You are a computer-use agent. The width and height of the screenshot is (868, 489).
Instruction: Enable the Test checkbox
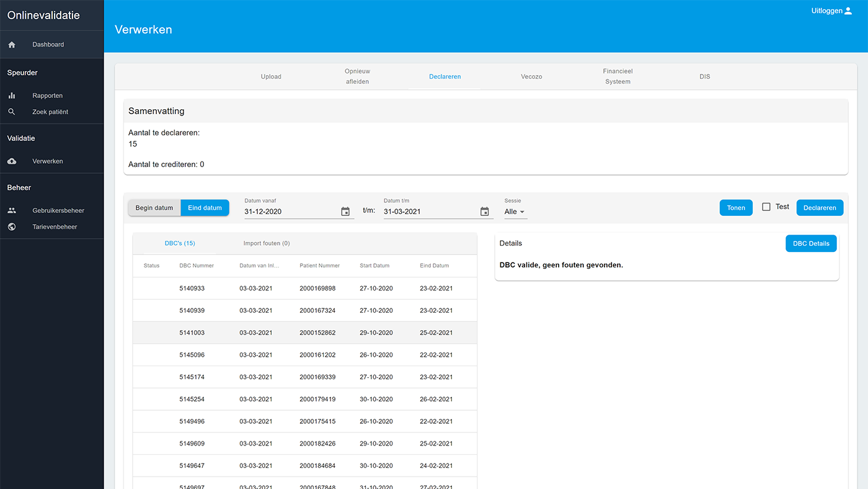tap(766, 207)
